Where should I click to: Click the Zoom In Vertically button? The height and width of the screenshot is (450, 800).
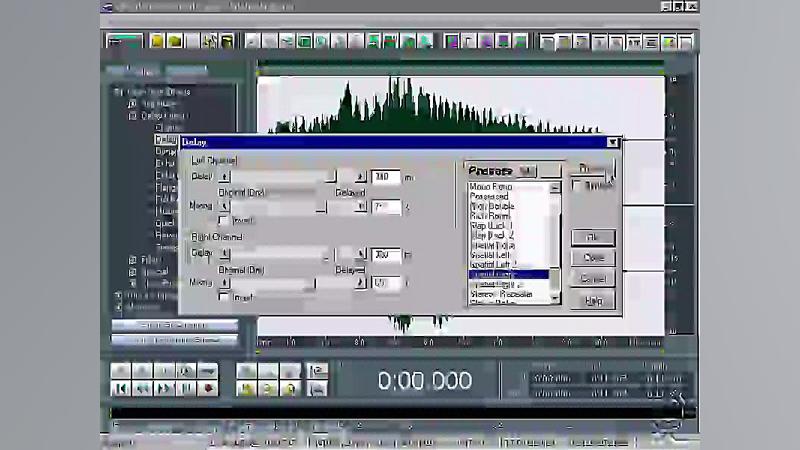pyautogui.click(x=317, y=371)
